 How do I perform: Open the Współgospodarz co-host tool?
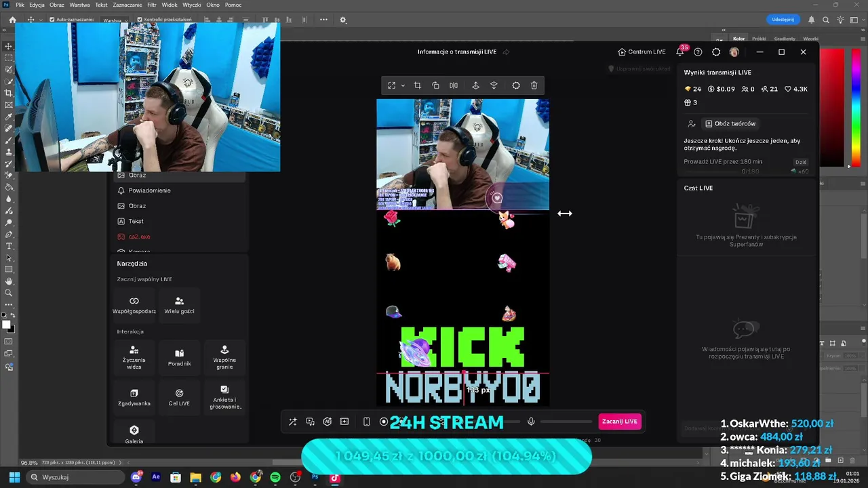coord(134,305)
